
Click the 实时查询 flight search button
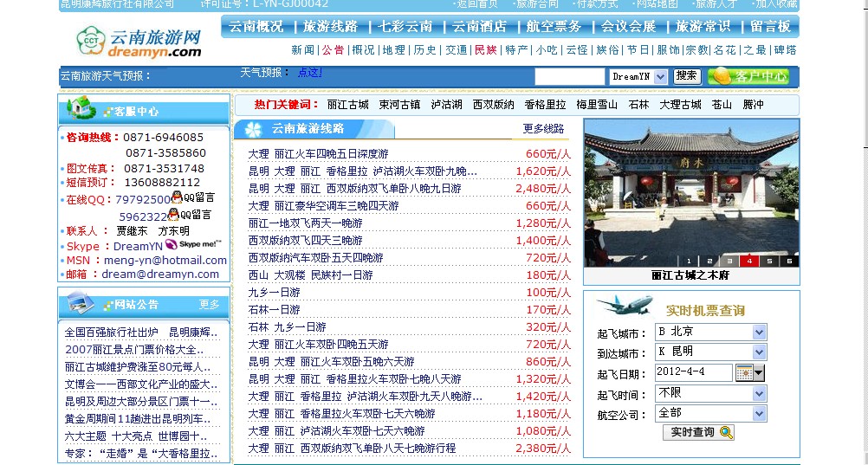(x=698, y=432)
